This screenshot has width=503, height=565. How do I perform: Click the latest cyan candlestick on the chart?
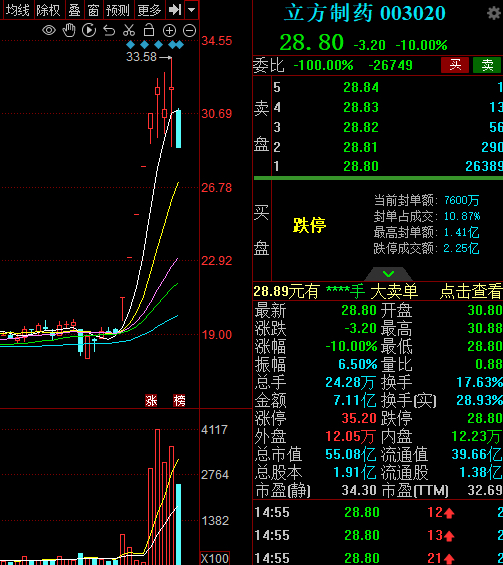click(178, 129)
